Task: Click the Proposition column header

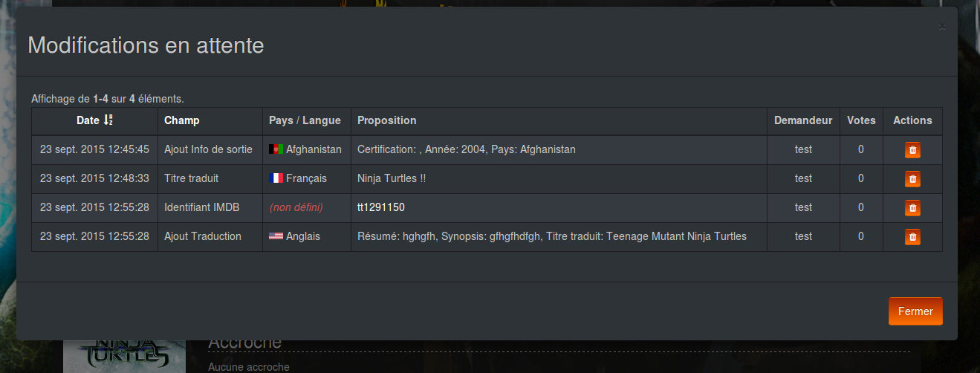Action: tap(387, 120)
